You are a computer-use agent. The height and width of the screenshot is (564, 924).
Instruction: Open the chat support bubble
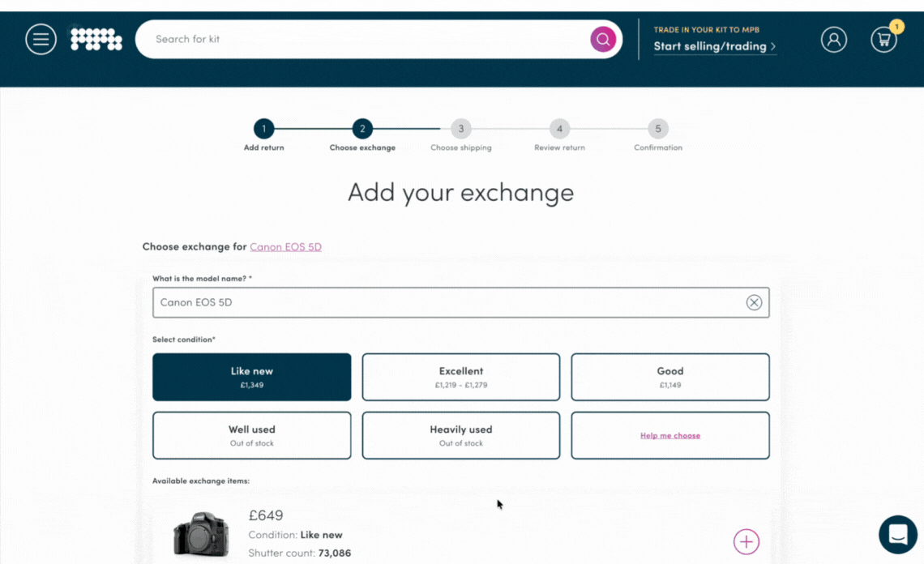coord(897,535)
